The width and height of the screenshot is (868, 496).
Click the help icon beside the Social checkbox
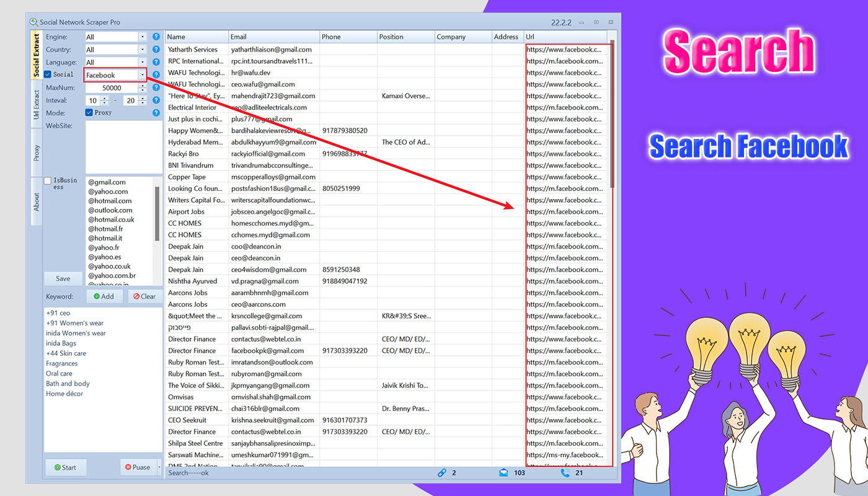156,74
